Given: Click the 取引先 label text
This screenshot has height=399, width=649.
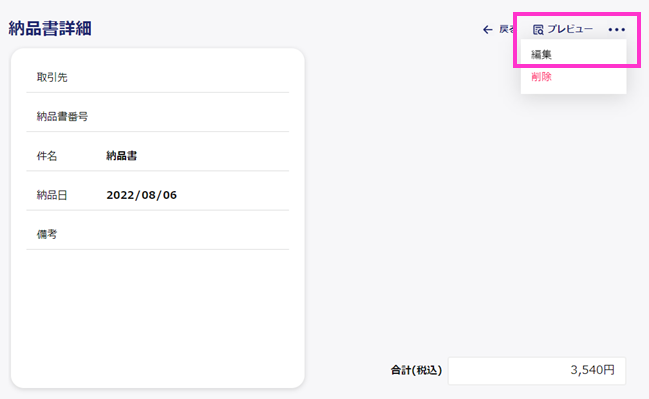Looking at the screenshot, I should point(52,77).
